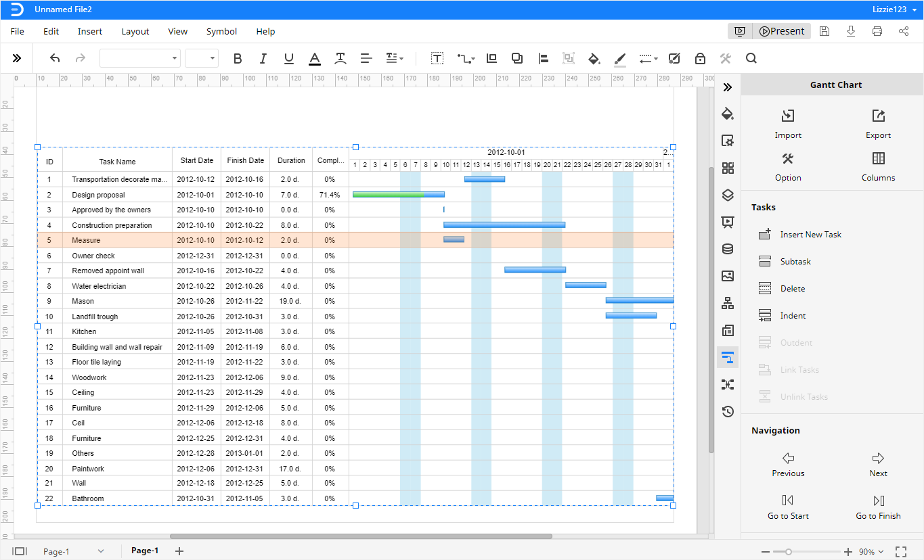Select the Text tool in the toolbar
Screen dimensions: 924x560
coord(437,58)
